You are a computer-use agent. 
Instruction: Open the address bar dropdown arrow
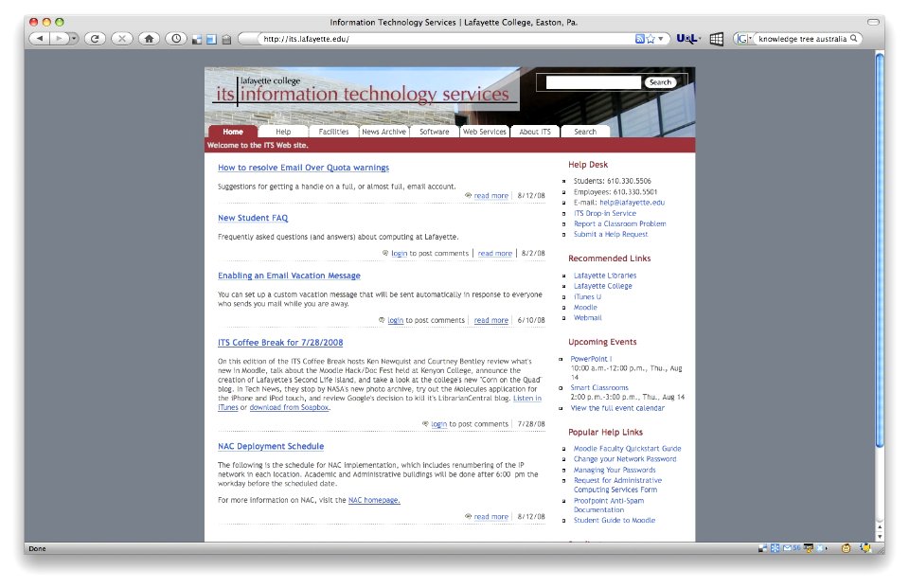(x=660, y=39)
